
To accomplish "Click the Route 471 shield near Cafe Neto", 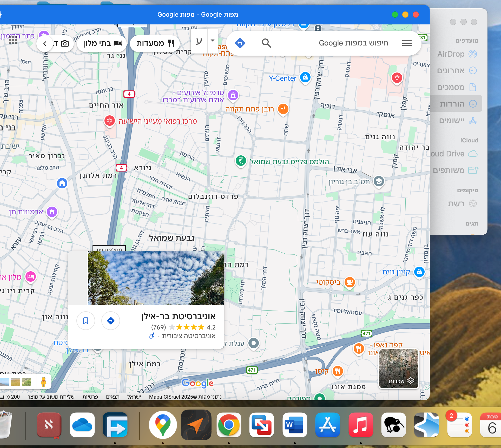I will click(x=367, y=334).
